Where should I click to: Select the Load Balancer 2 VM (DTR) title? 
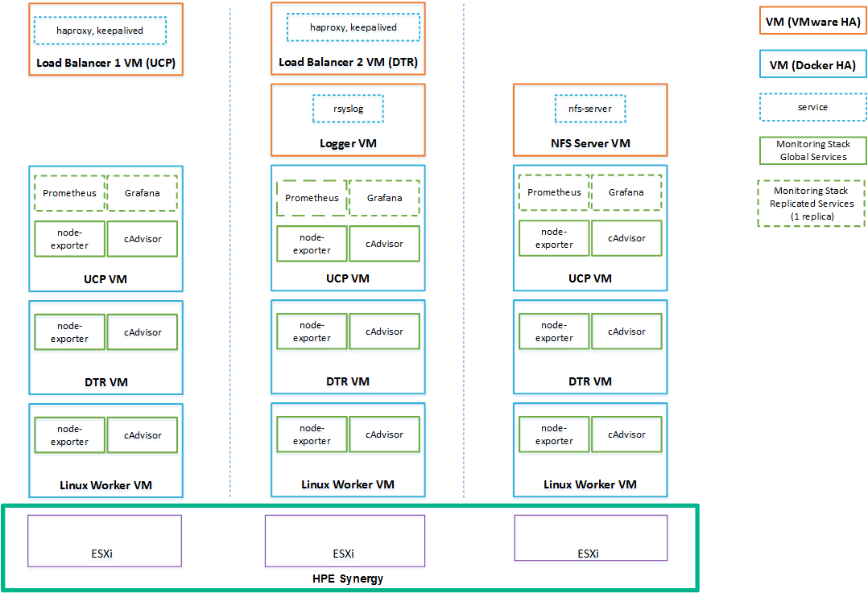(347, 61)
